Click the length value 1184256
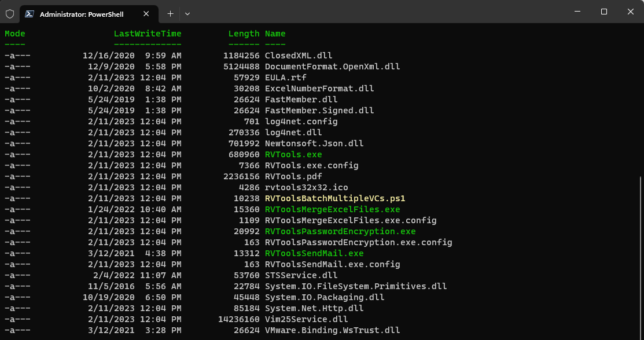Viewport: 644px width, 340px height. pyautogui.click(x=241, y=56)
